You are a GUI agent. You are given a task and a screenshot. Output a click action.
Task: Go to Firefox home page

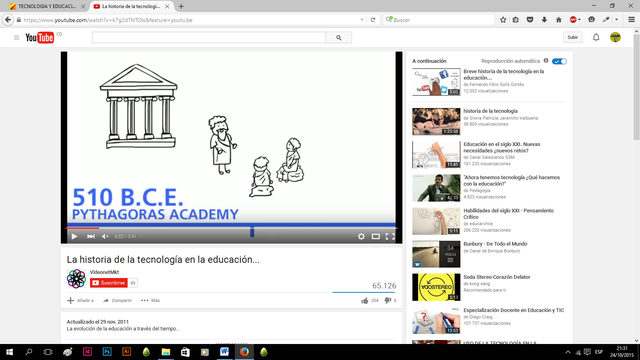click(558, 20)
